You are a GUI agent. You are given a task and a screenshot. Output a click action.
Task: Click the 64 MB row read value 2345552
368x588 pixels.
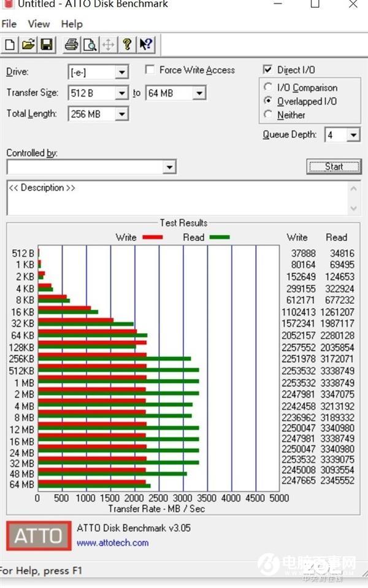coord(337,480)
